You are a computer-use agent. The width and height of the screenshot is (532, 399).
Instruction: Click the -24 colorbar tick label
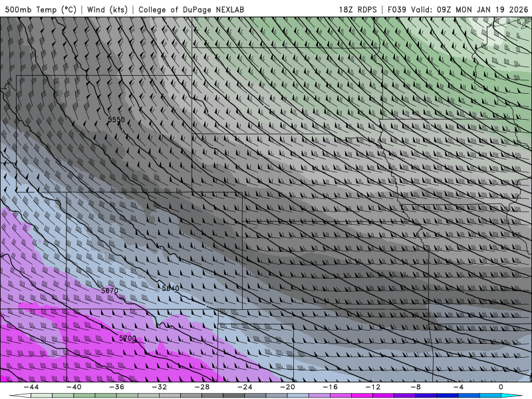(245, 387)
